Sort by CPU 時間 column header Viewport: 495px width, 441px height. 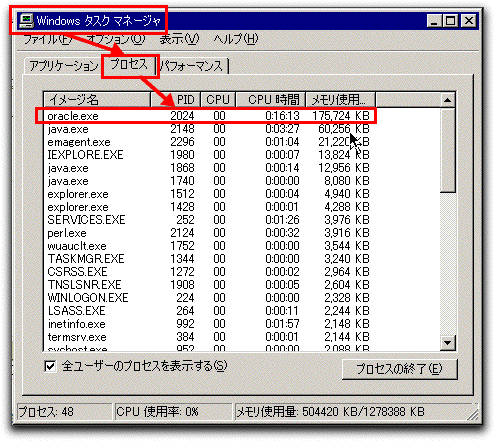(271, 100)
